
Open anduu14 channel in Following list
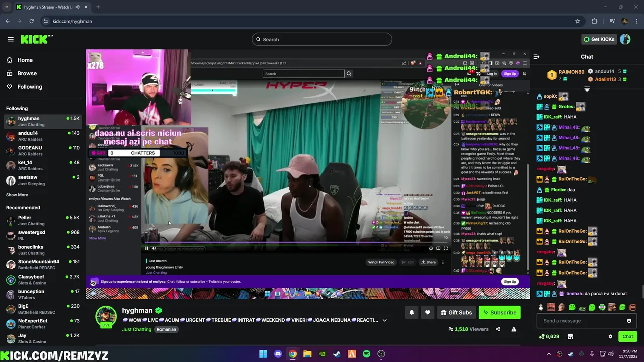(42, 136)
